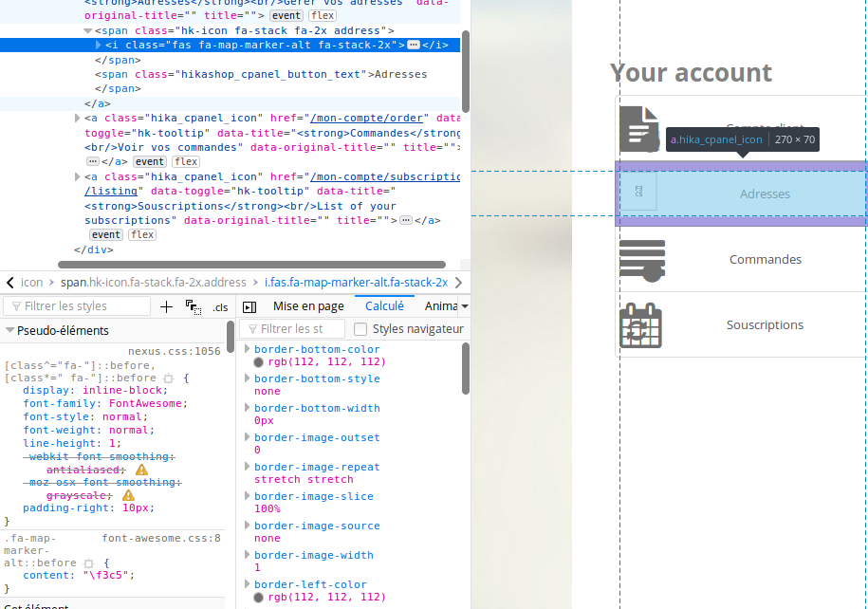Image resolution: width=868 pixels, height=609 pixels.
Task: Click the Souscriptions calendar icon on the page
Action: click(641, 325)
